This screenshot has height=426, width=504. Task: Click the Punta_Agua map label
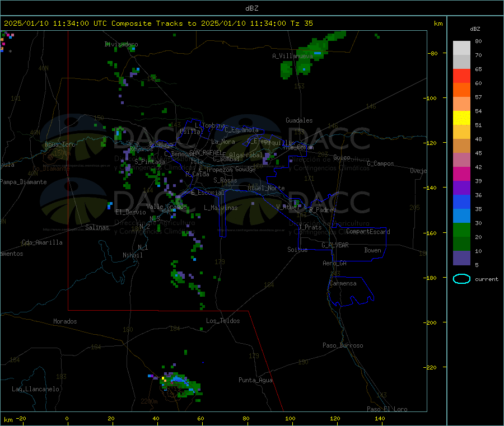tap(255, 380)
